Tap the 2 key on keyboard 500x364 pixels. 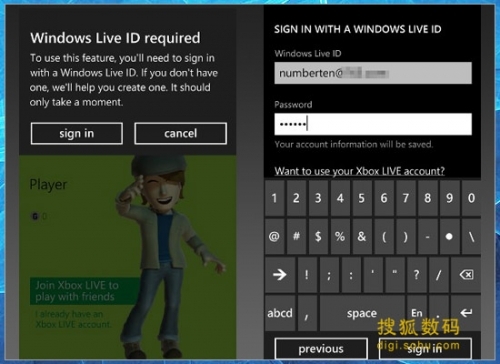pos(296,198)
